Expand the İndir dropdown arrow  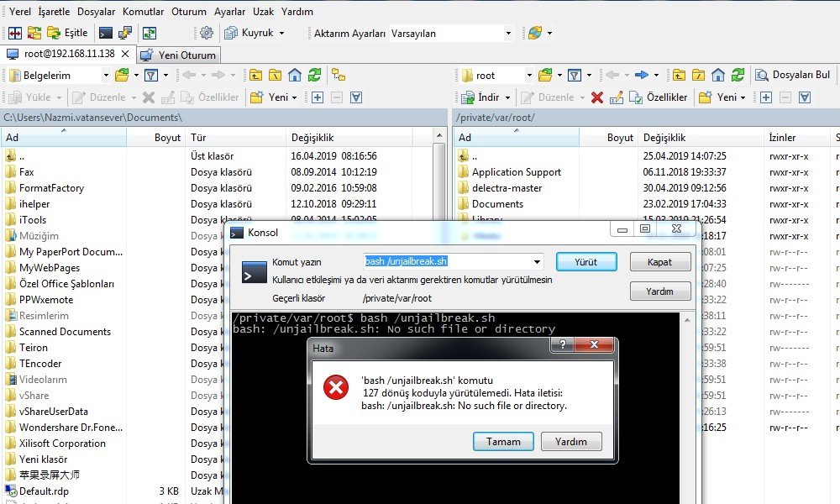pyautogui.click(x=507, y=97)
